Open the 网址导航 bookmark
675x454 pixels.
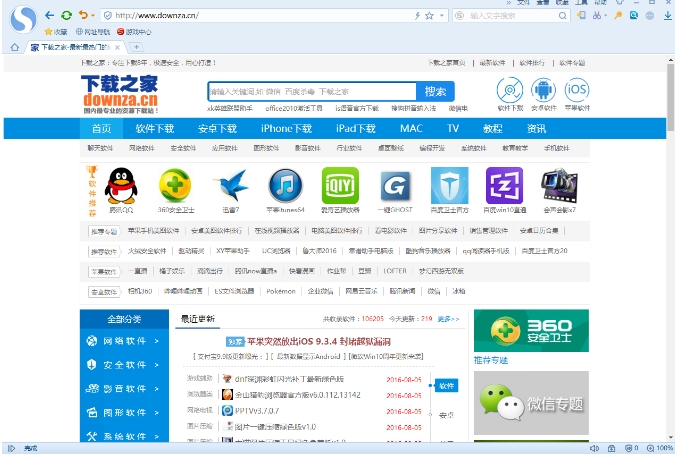click(93, 32)
